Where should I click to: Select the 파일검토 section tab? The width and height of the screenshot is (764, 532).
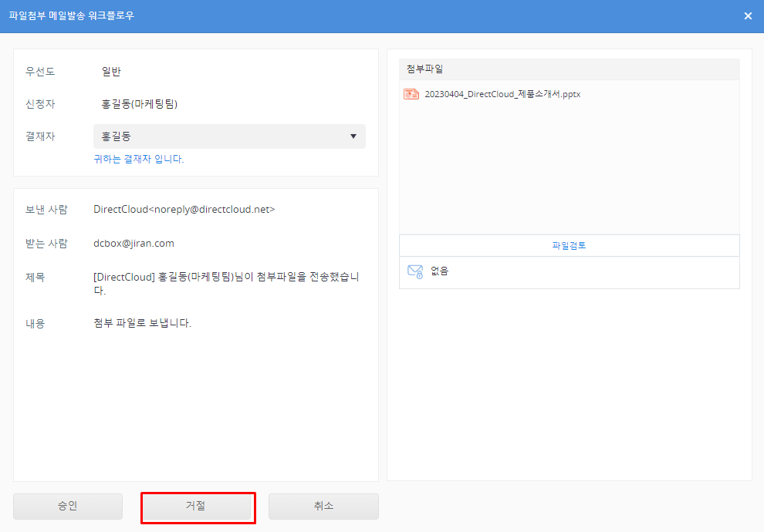tap(569, 246)
